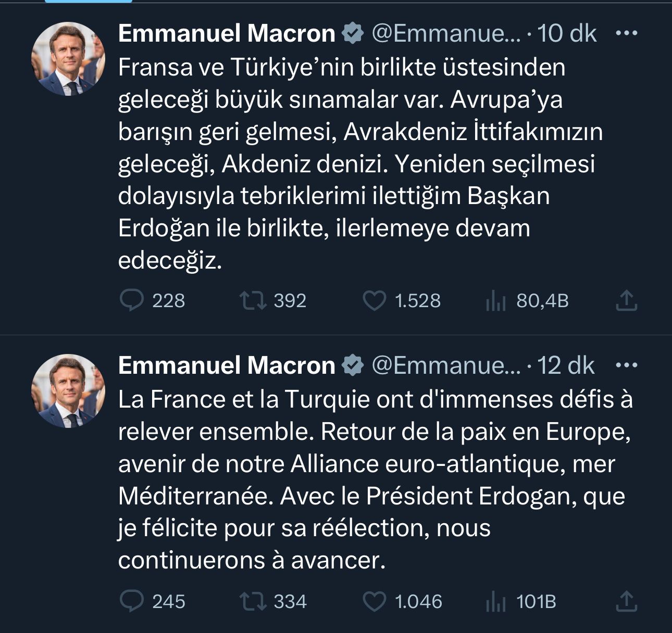
Task: Select the verified checkmark on the bottom tweet
Action: point(352,366)
